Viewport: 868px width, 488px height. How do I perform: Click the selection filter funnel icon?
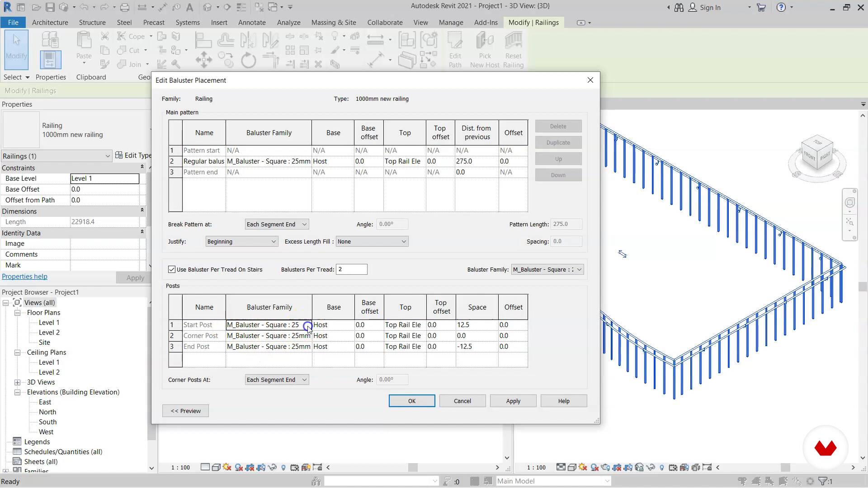coord(823,481)
